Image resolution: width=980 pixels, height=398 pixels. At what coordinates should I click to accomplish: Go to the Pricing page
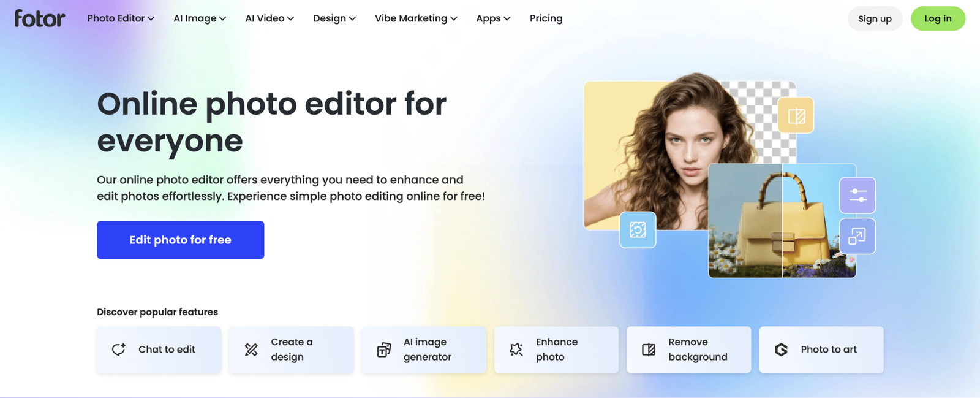pyautogui.click(x=546, y=18)
